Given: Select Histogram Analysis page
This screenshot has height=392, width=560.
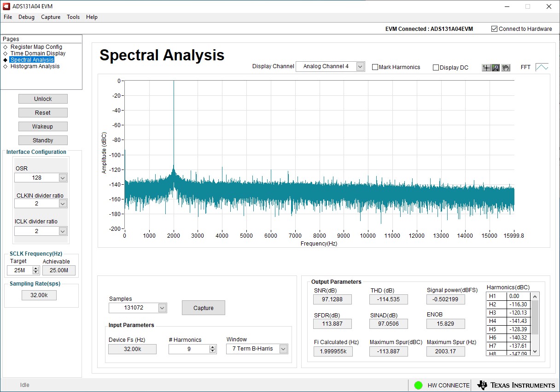Looking at the screenshot, I should tap(35, 66).
